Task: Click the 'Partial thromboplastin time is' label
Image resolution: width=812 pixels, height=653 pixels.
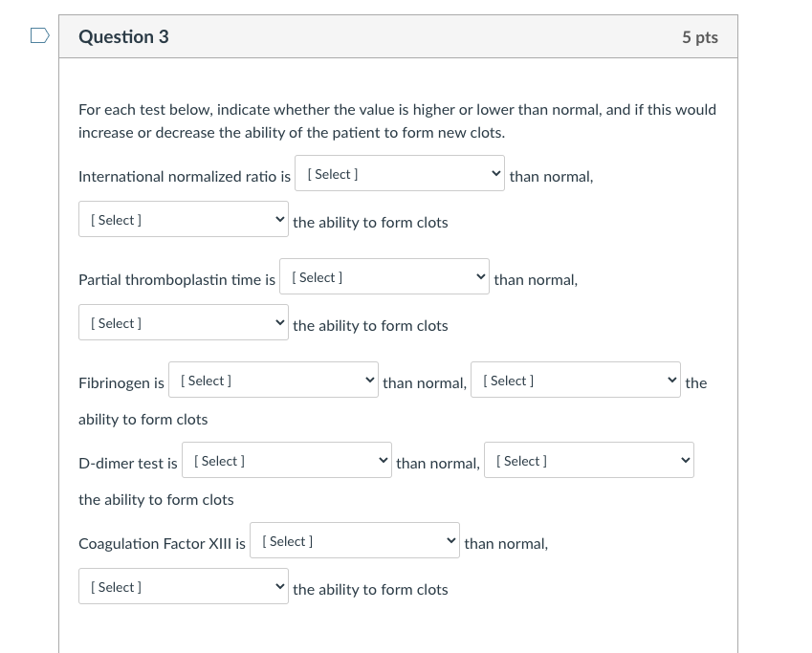Action: 176,280
